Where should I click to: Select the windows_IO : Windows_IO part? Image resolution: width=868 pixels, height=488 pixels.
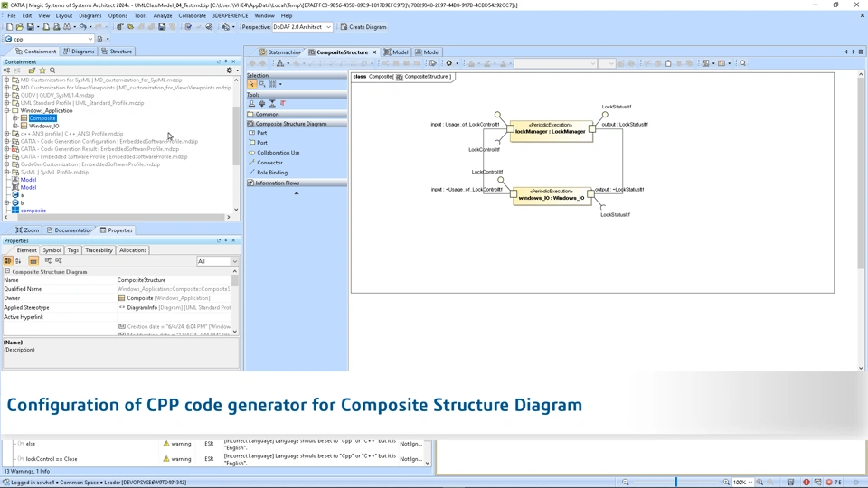(x=552, y=196)
